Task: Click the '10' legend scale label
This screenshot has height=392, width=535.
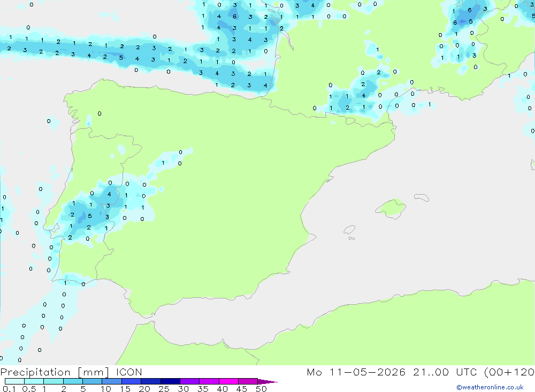Action: click(106, 389)
